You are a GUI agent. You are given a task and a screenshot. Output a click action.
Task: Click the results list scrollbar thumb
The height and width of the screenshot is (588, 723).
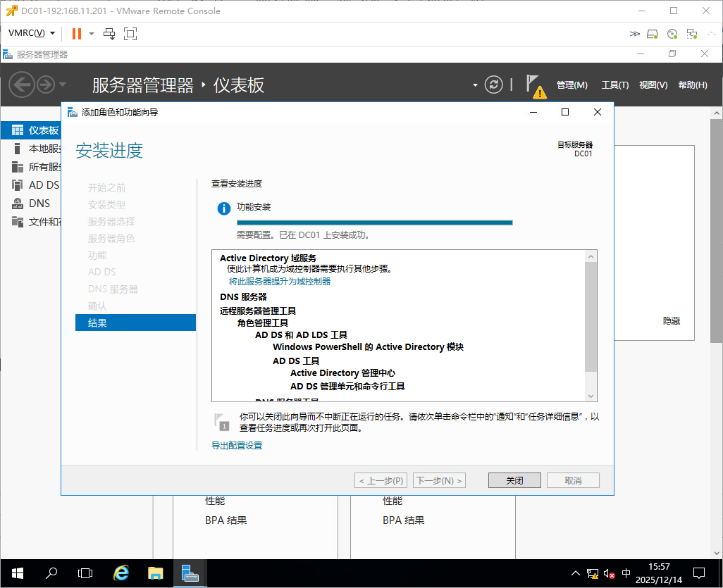click(x=591, y=317)
